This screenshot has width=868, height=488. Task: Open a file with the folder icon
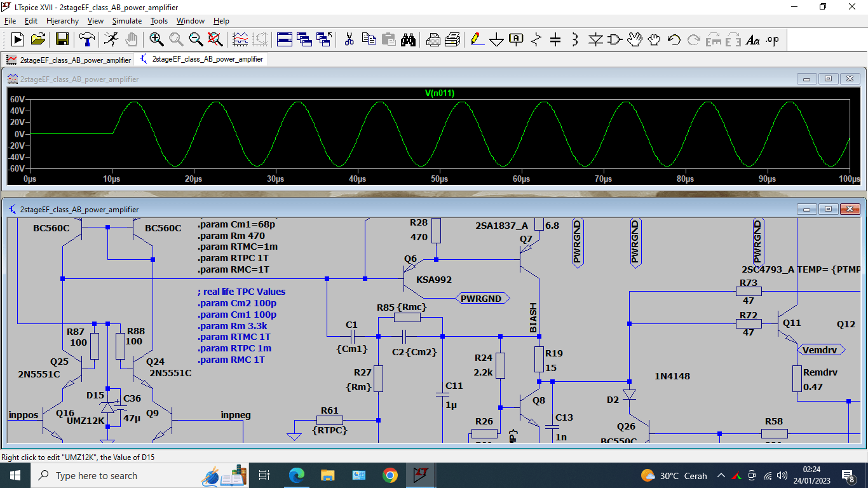tap(38, 39)
